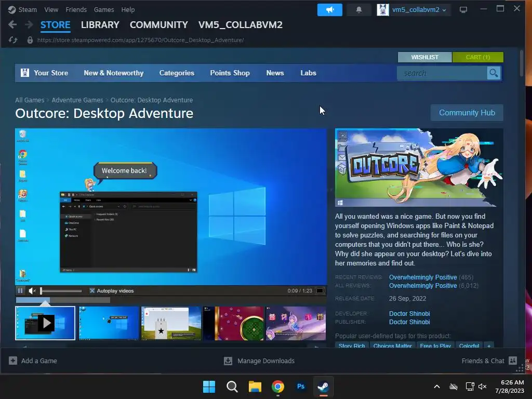
Task: Expand the vm5_collabvm2 account dropdown
Action: 444,10
